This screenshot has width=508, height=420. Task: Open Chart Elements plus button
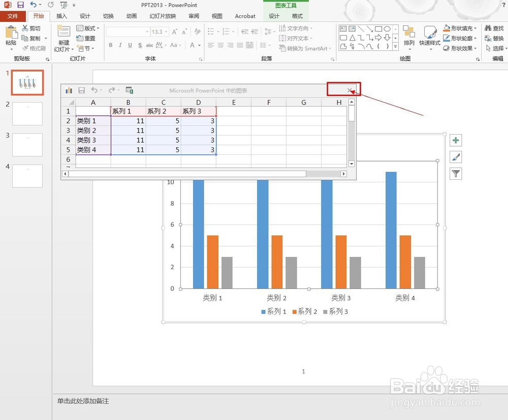456,140
